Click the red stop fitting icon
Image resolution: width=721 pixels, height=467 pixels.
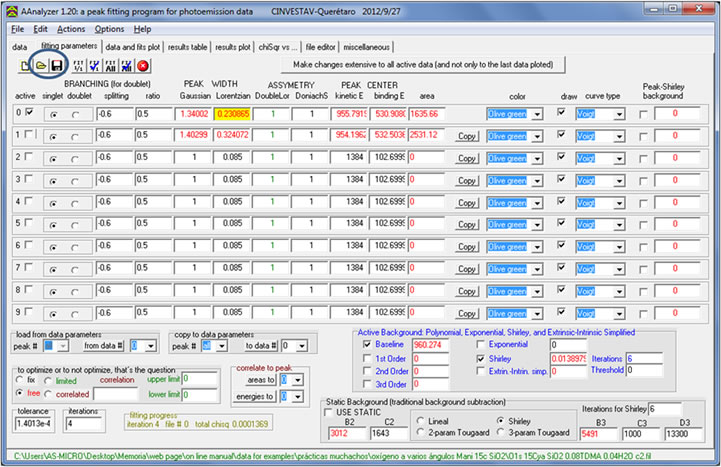(144, 65)
